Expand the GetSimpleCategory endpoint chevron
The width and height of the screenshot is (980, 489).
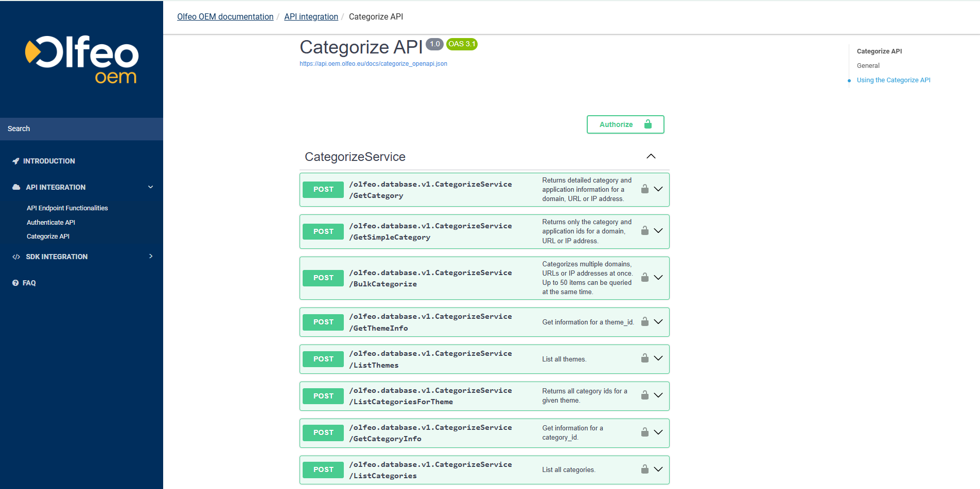click(x=658, y=231)
